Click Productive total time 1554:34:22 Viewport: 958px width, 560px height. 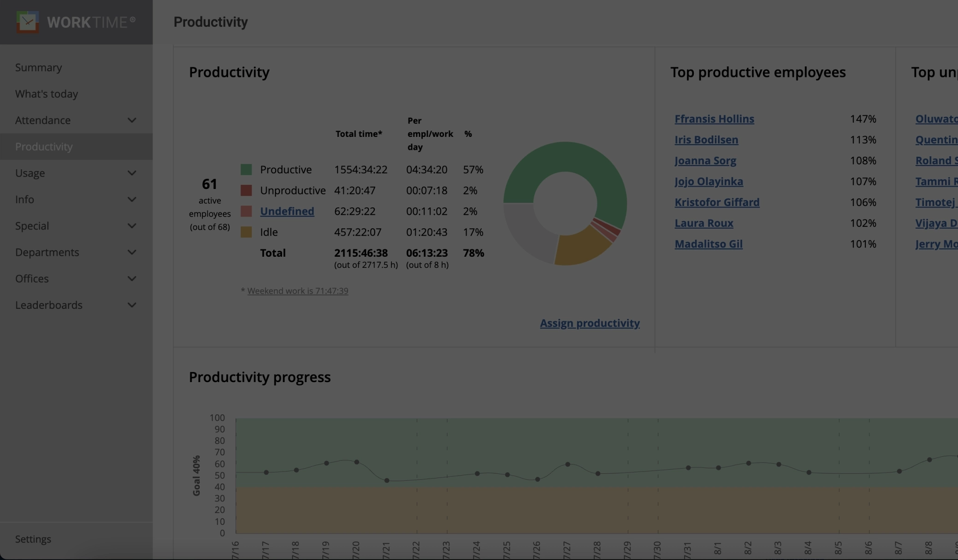[x=361, y=170]
